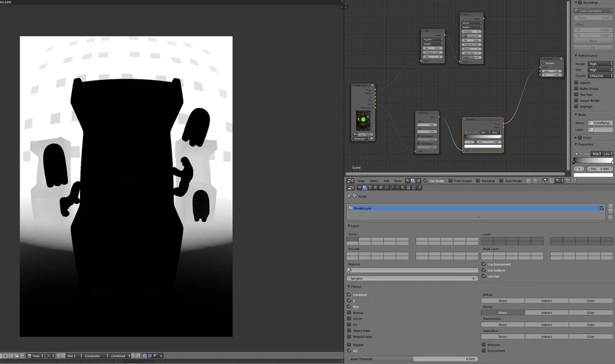
Task: Open the Texture properties tab icon
Action: click(x=408, y=188)
